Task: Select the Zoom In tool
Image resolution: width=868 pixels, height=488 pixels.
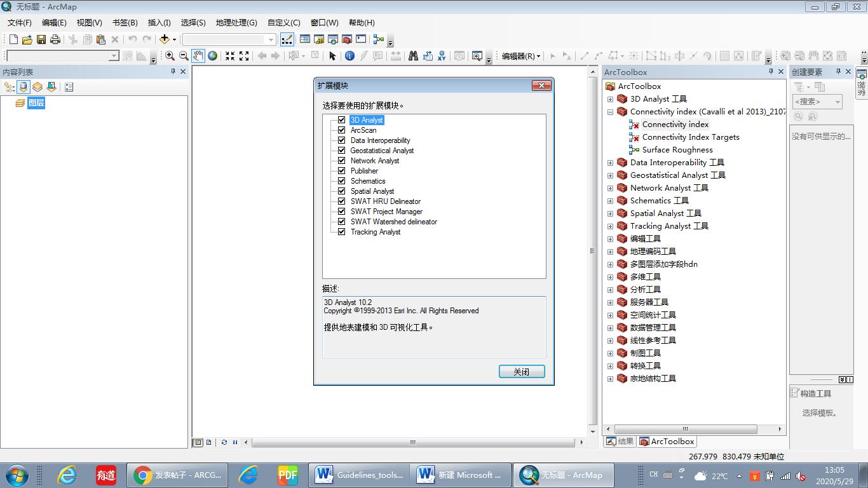Action: (x=170, y=56)
